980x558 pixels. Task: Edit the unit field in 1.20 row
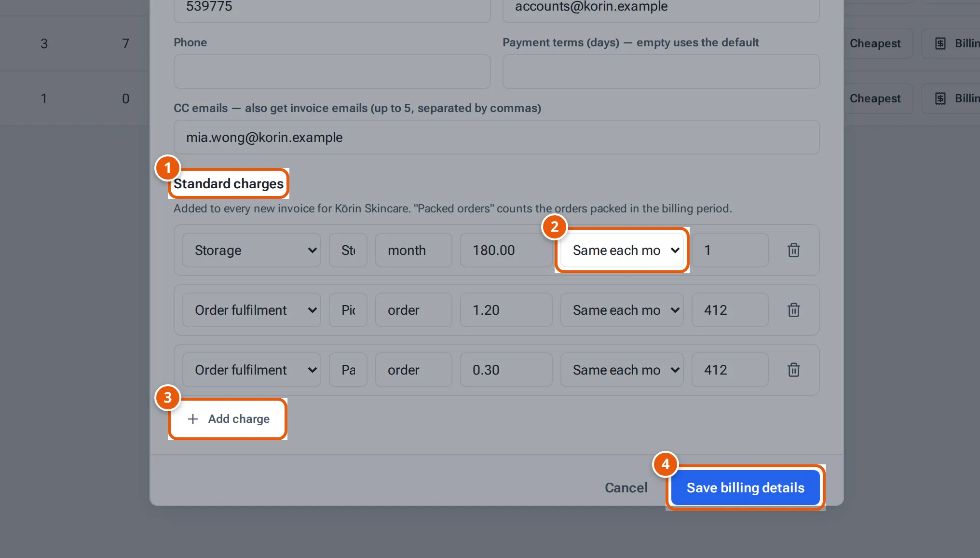coord(414,310)
